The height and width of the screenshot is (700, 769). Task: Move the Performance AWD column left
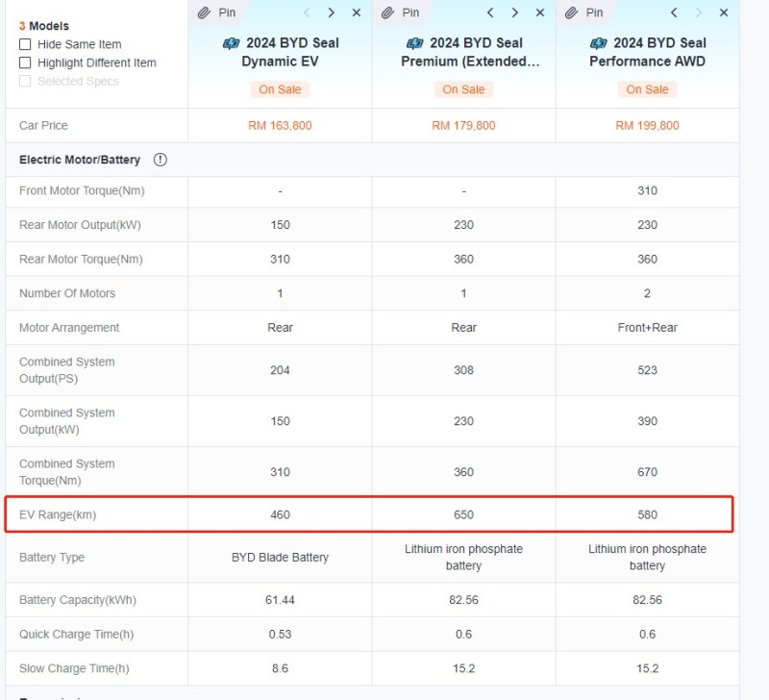(x=674, y=12)
